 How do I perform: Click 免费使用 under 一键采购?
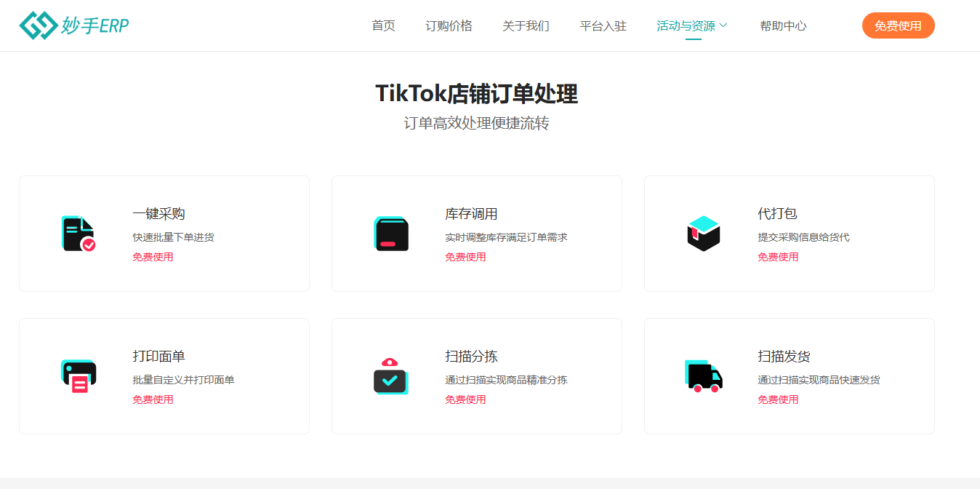coord(153,257)
